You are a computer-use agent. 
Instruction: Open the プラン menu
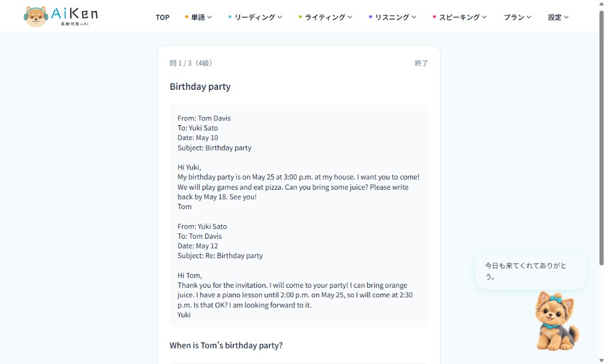(518, 17)
